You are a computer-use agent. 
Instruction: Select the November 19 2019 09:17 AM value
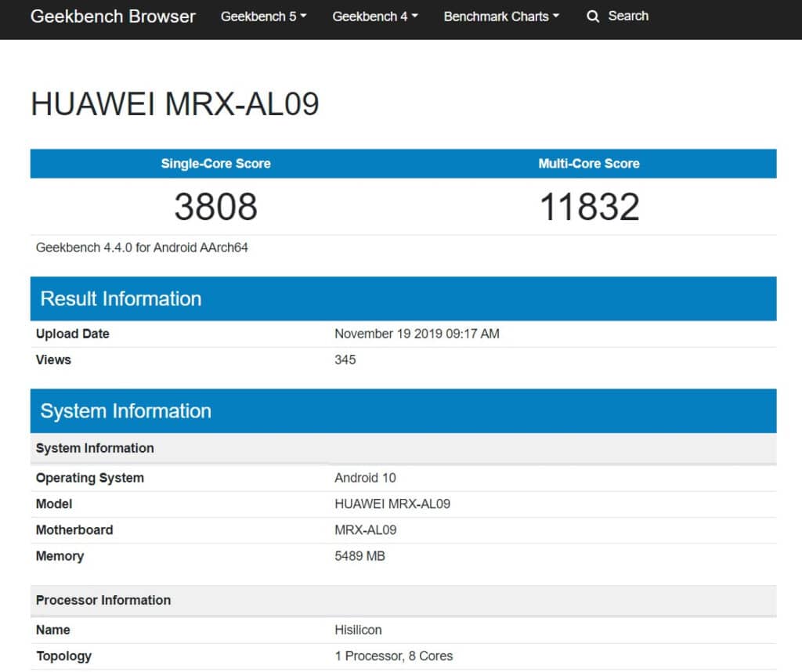pos(417,334)
